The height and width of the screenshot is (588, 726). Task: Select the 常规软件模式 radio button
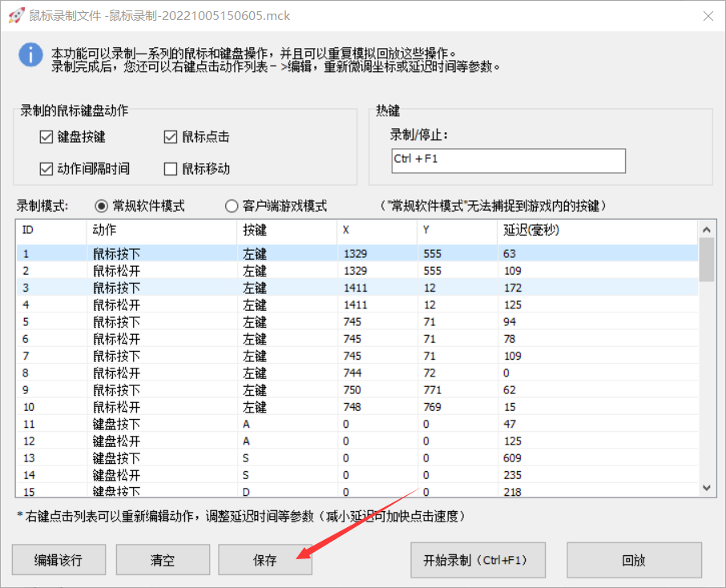[x=100, y=206]
